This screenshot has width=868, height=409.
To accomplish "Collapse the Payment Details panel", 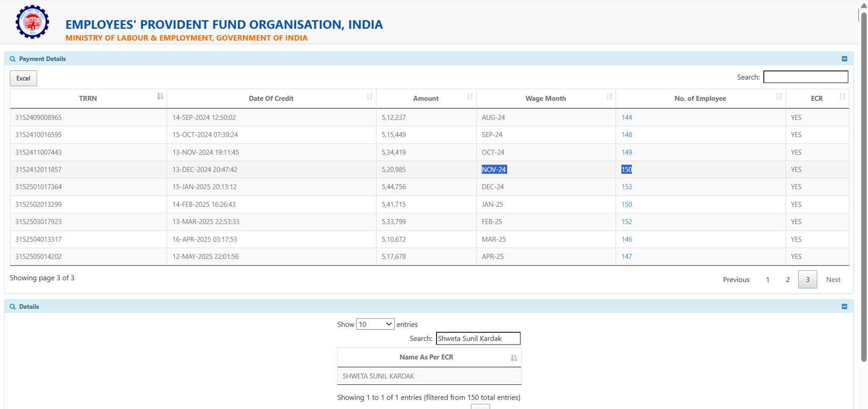I will coord(844,59).
